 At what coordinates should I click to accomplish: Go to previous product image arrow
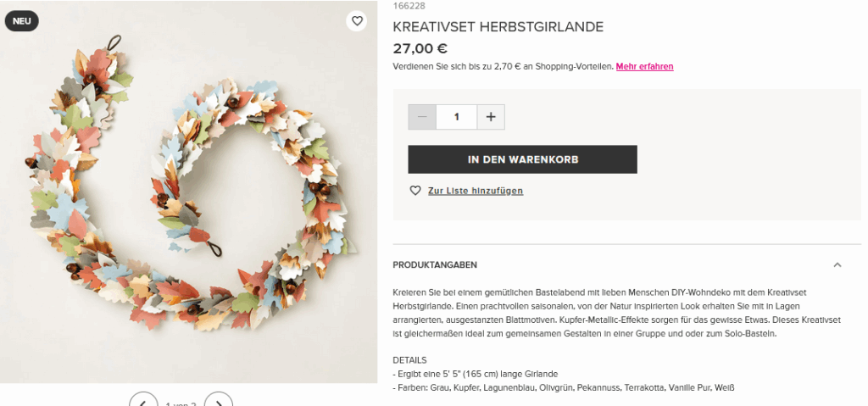coord(143,401)
